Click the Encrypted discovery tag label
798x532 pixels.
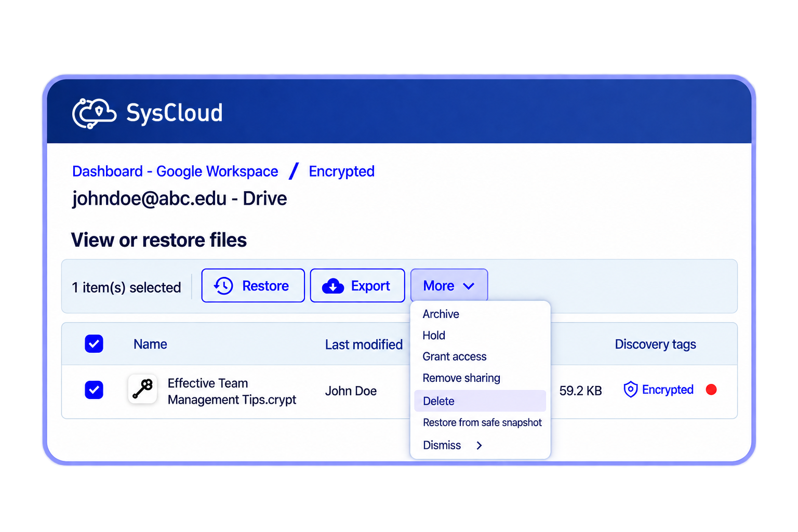[668, 390]
